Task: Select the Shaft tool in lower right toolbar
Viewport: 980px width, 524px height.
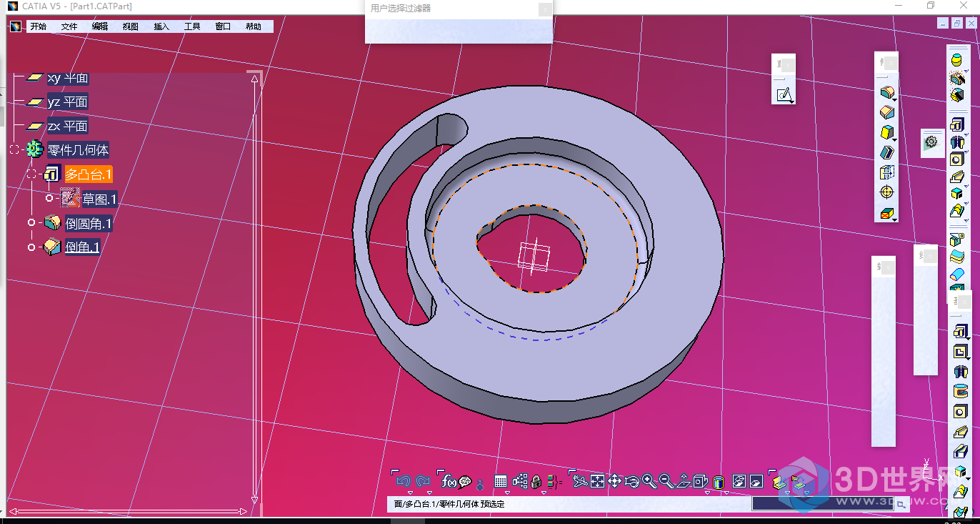Action: pos(961,371)
